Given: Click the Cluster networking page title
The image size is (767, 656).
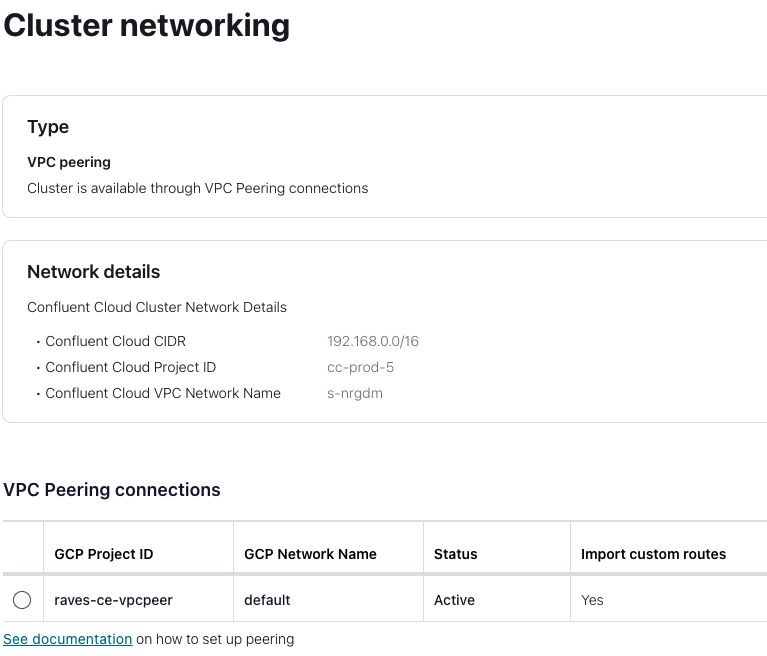Looking at the screenshot, I should pos(147,25).
